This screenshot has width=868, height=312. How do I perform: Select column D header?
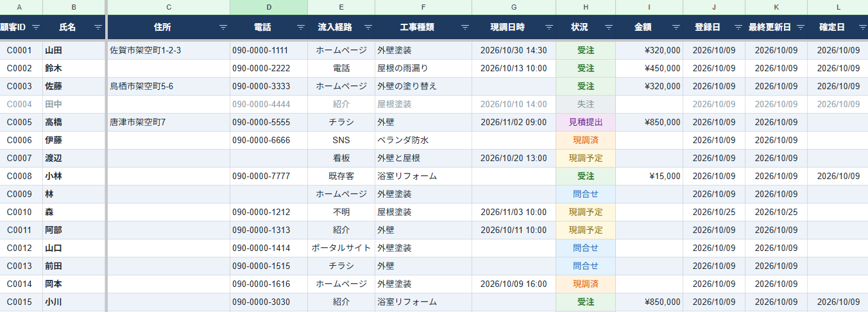pyautogui.click(x=269, y=7)
